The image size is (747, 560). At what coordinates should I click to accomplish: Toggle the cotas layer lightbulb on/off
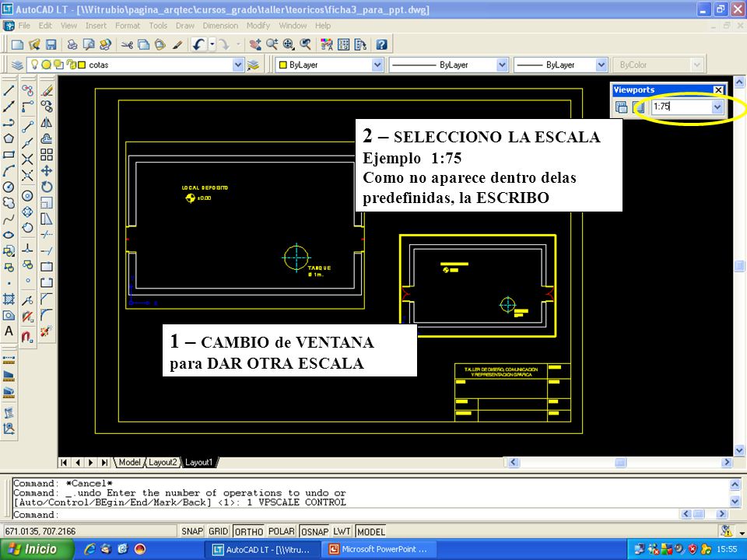click(x=34, y=65)
